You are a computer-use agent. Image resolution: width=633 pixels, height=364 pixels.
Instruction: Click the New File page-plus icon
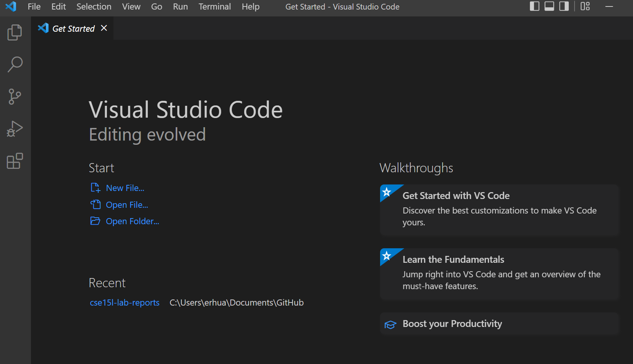click(x=96, y=188)
